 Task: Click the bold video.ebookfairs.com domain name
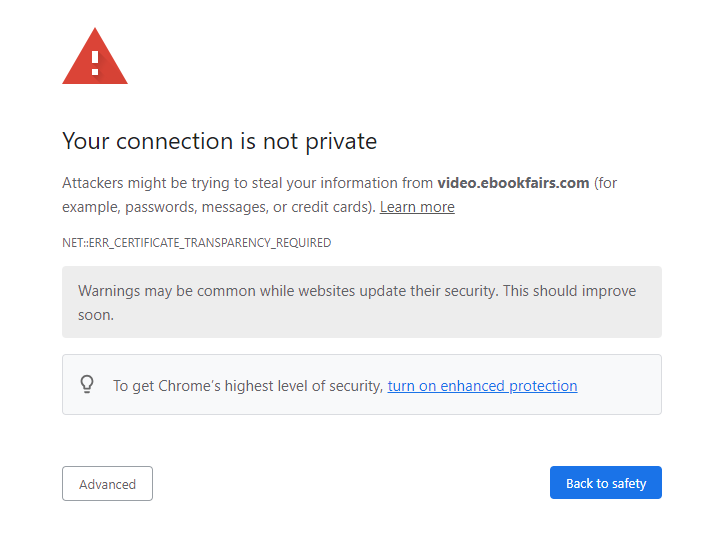click(513, 183)
